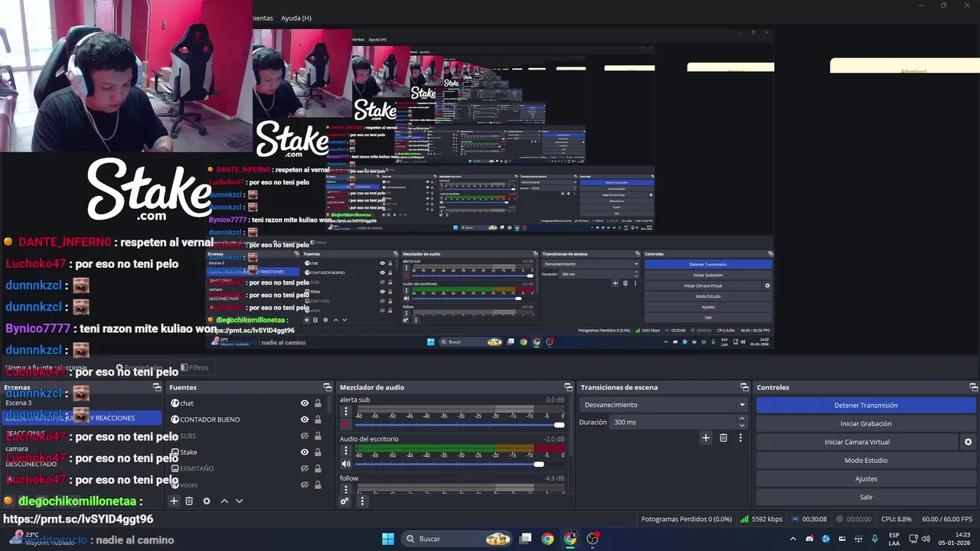Unmute the alerta sub audio channel
Image resolution: width=980 pixels, height=551 pixels.
click(346, 425)
